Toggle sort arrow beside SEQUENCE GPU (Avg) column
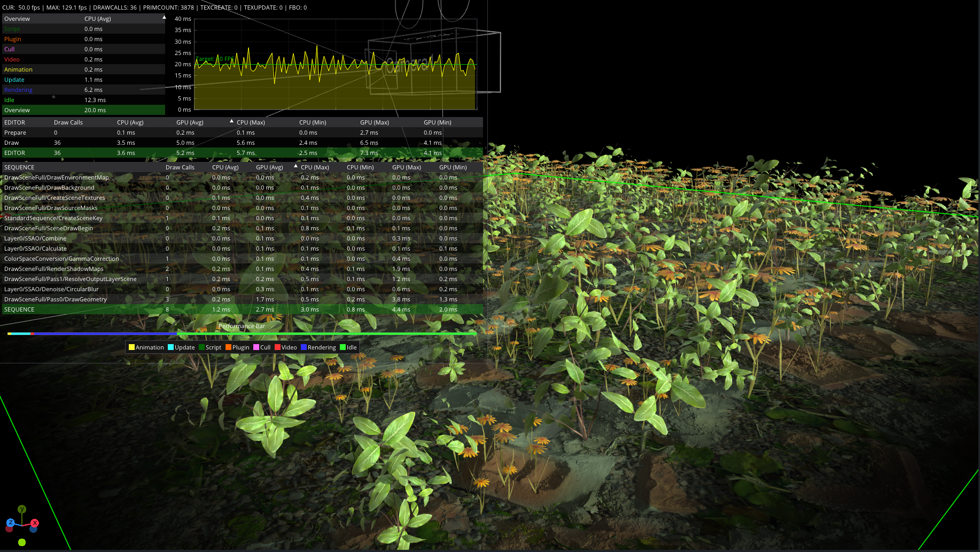 [x=295, y=167]
